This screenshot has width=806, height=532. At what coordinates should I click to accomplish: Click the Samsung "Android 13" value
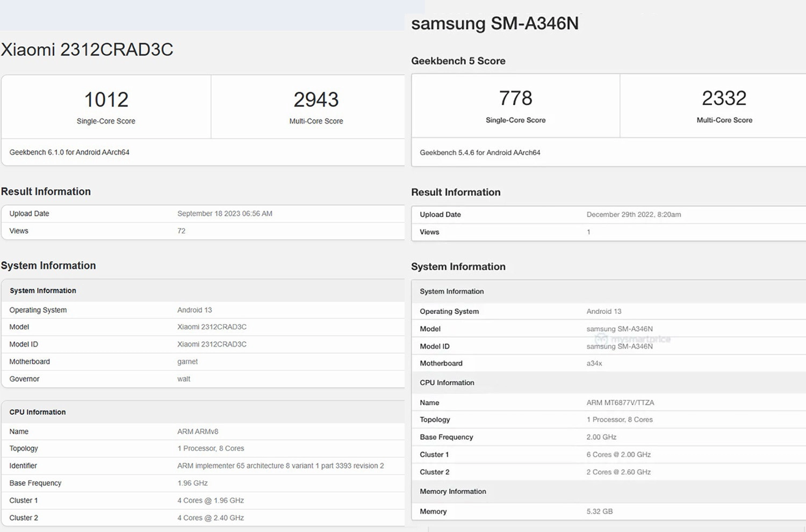[x=604, y=312]
